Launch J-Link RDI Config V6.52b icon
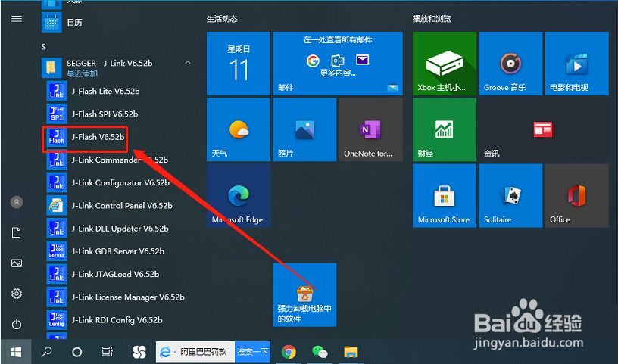The image size is (618, 364). coord(56,319)
